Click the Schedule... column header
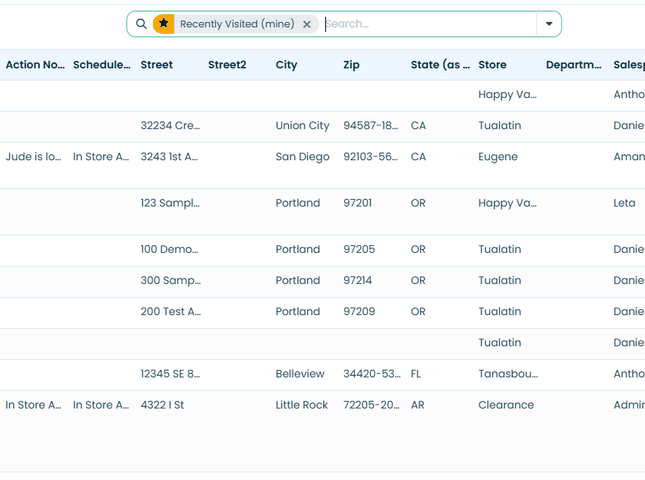 [102, 65]
